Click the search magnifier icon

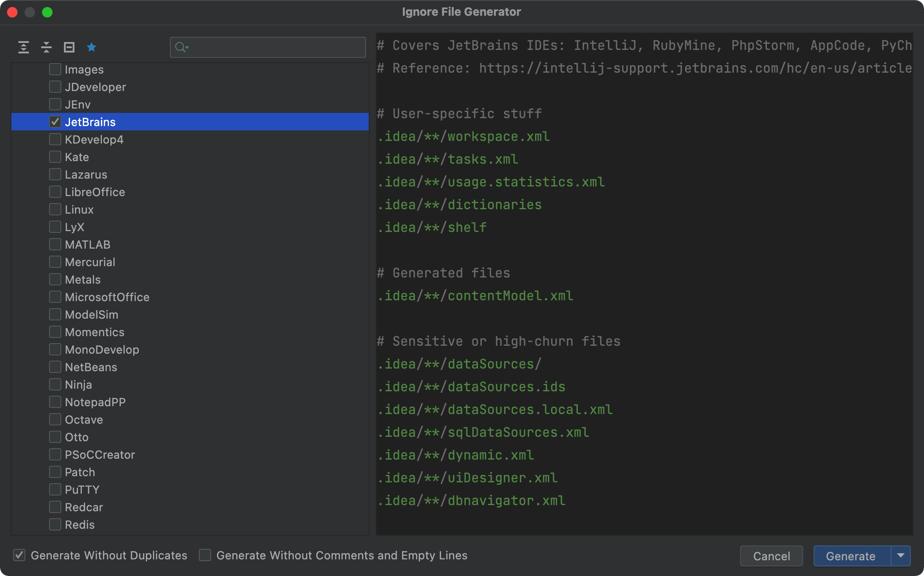coord(181,47)
